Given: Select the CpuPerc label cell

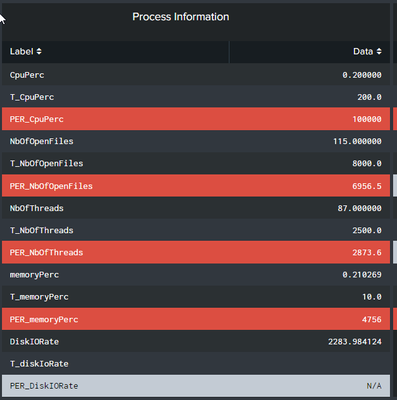Looking at the screenshot, I should [27, 75].
